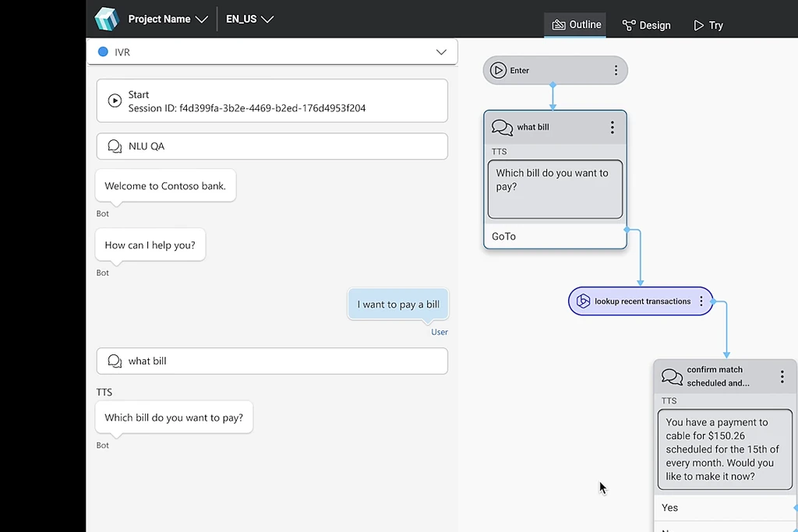This screenshot has width=798, height=532.
Task: Select the what bill step row in transcript
Action: (x=272, y=361)
